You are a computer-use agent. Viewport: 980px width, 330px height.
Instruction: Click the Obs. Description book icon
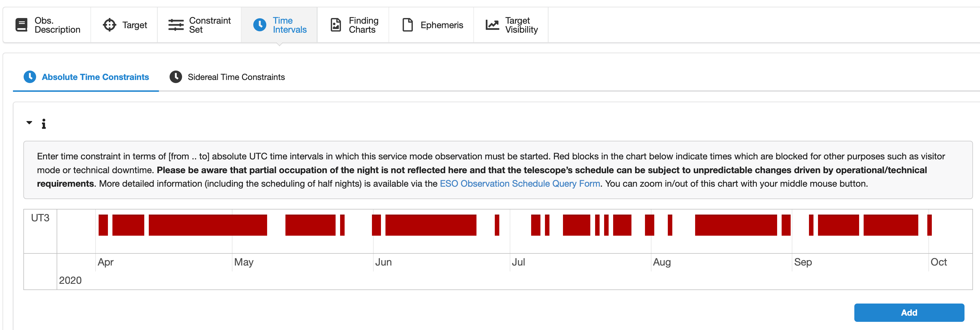pyautogui.click(x=21, y=25)
